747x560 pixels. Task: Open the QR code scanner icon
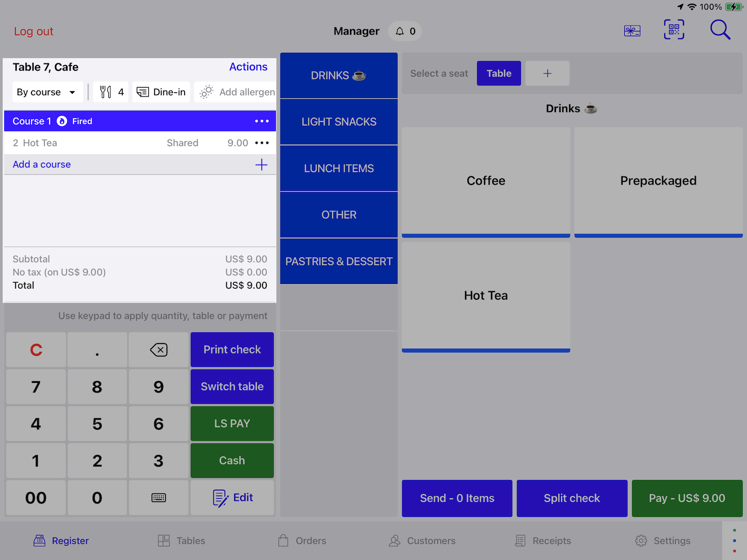click(x=673, y=30)
